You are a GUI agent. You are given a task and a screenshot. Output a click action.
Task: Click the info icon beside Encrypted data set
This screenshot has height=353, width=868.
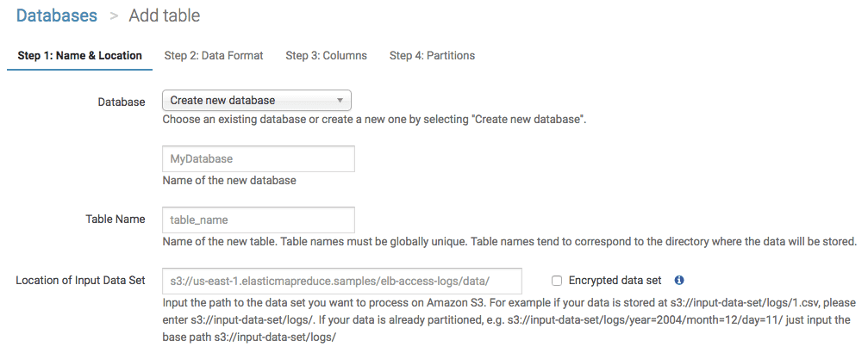[679, 281]
